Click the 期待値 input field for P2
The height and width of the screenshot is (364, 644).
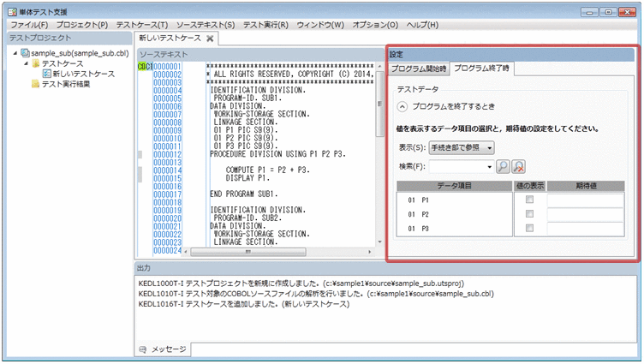coord(585,214)
